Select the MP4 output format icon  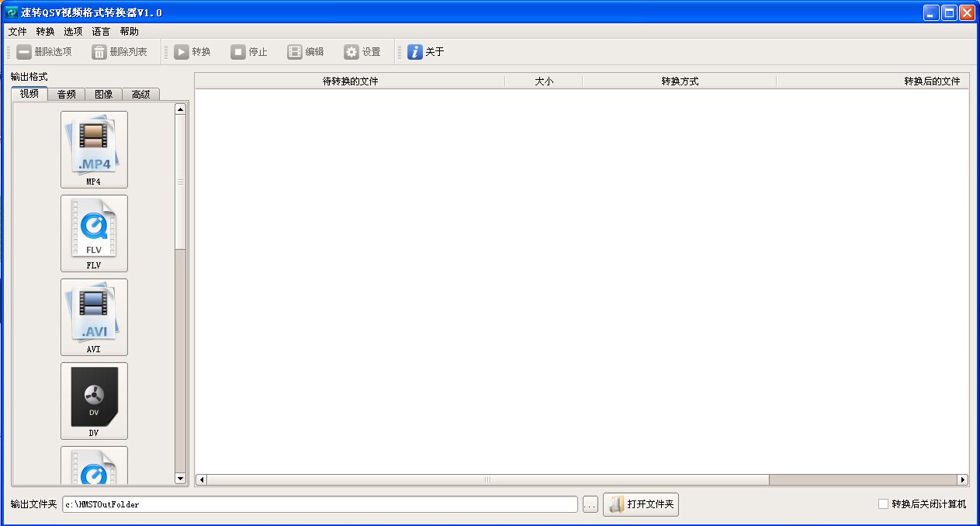pos(94,149)
